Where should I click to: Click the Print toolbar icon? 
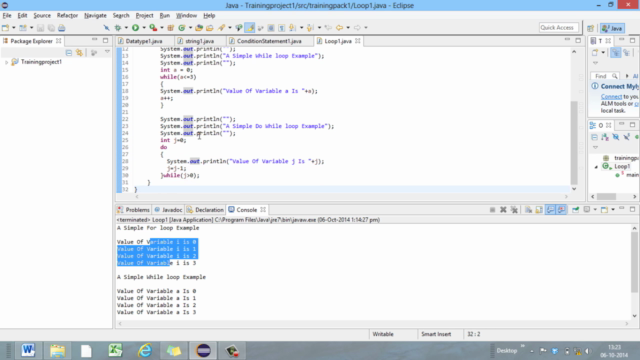pyautogui.click(x=62, y=28)
